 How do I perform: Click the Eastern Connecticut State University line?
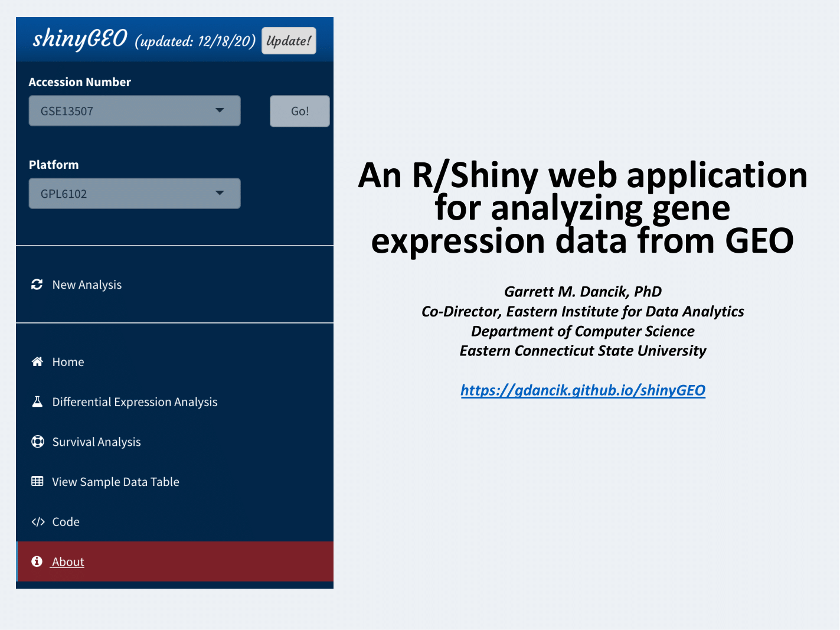pyautogui.click(x=583, y=351)
